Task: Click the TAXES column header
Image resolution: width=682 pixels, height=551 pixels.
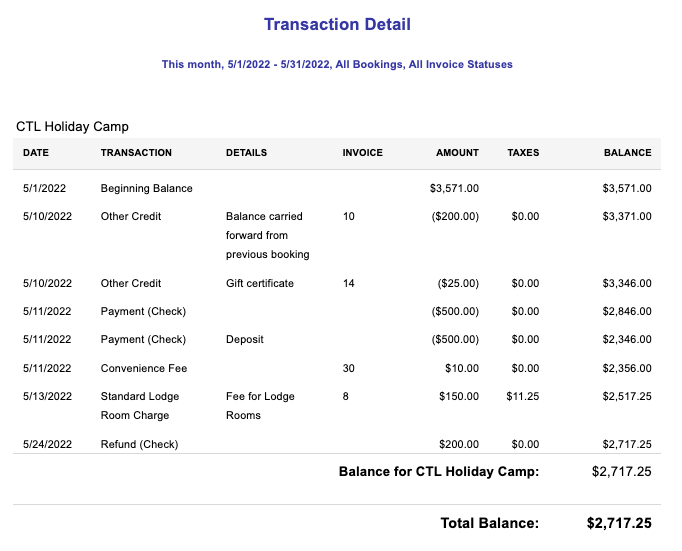Action: point(523,153)
